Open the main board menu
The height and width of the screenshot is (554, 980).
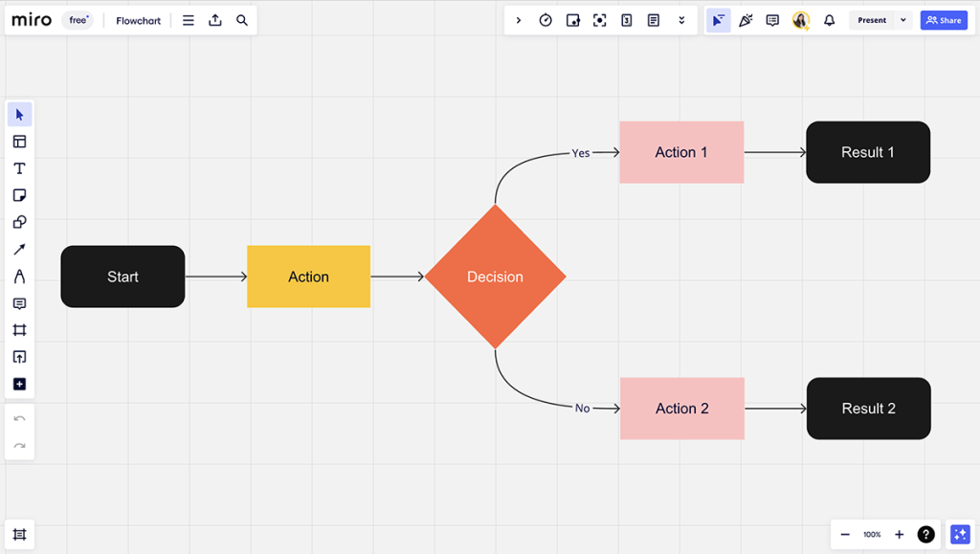(188, 19)
